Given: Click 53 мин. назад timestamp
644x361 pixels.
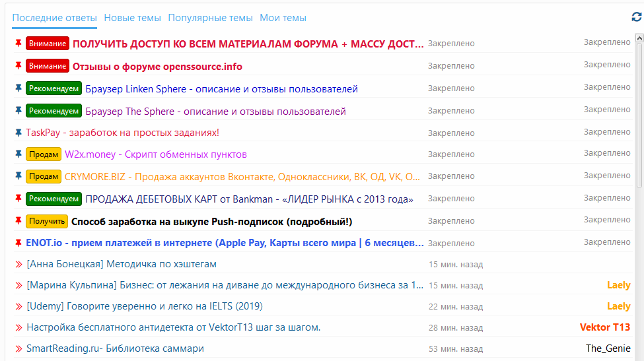Looking at the screenshot, I should 456,348.
